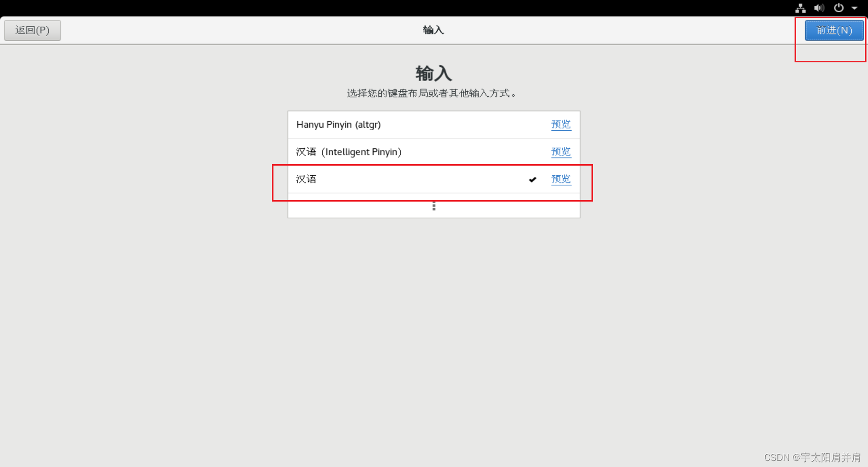Click the checkmark on the 汉语 row
Screen dimensions: 868x467
point(532,179)
